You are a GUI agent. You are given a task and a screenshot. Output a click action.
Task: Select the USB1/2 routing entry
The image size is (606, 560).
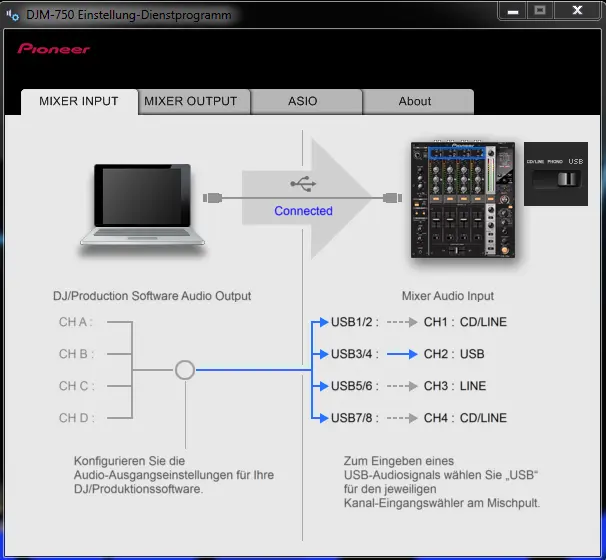point(352,322)
